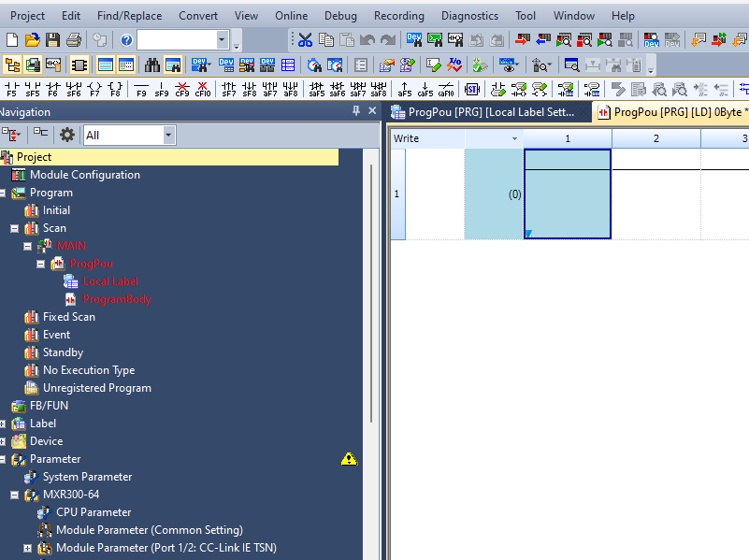The height and width of the screenshot is (560, 749).
Task: Open the Write mode dropdown
Action: click(x=514, y=138)
